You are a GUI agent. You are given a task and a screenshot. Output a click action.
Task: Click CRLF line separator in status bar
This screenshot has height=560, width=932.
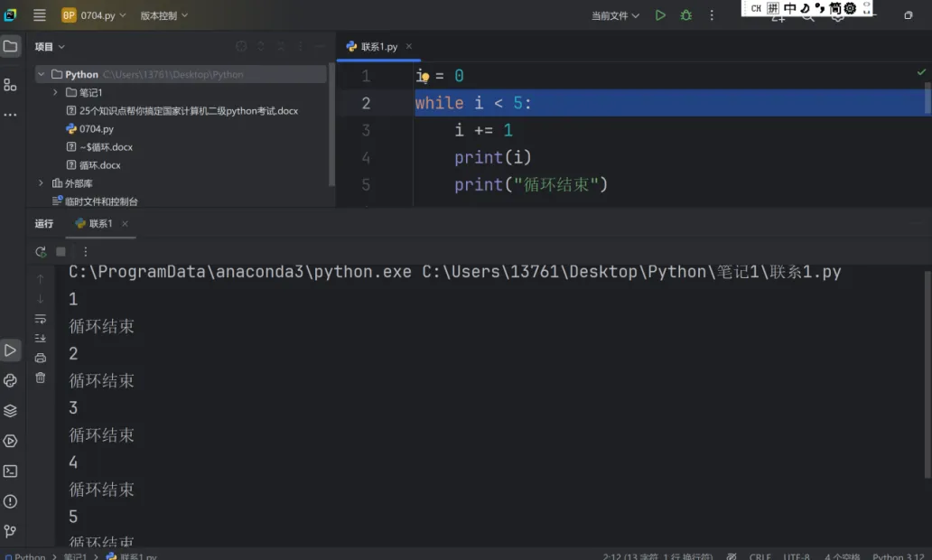pos(760,556)
